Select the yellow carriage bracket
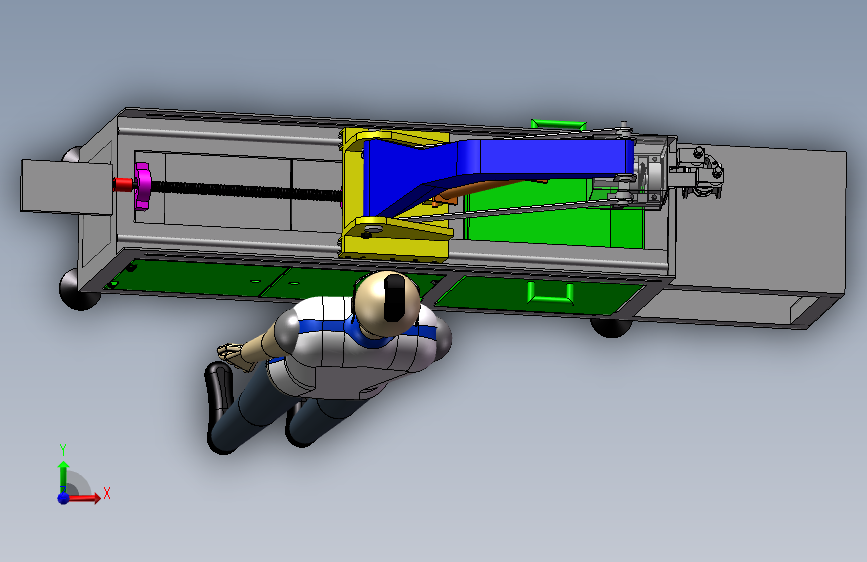This screenshot has width=867, height=562. click(x=394, y=194)
